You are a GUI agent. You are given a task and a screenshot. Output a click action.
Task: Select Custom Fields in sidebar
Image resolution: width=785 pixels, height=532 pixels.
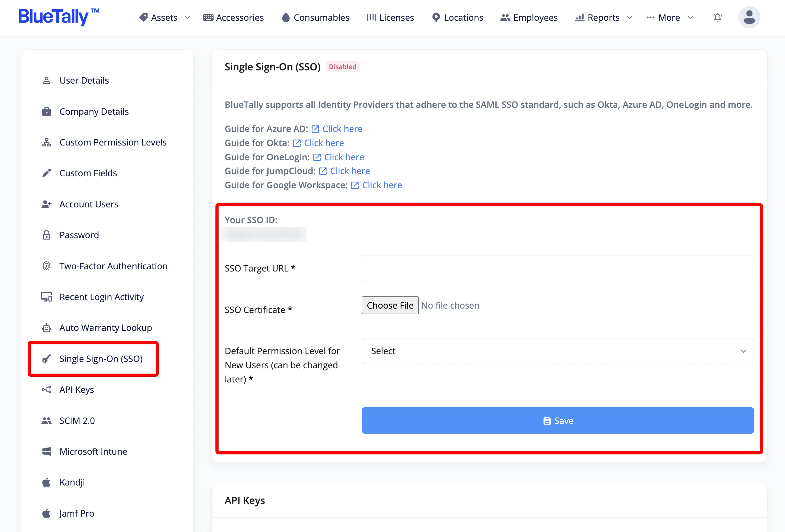88,173
